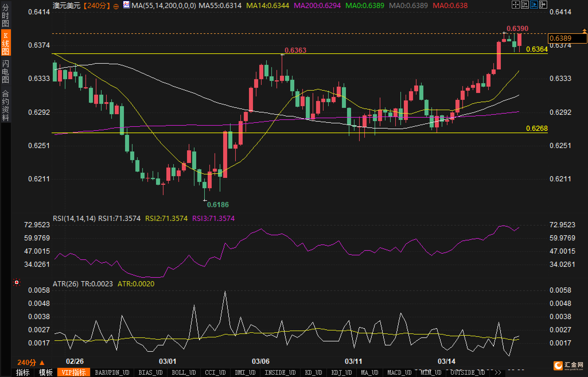Click the shift chart right arrow icon
Screen dimensions: 588x377
click(543, 5)
